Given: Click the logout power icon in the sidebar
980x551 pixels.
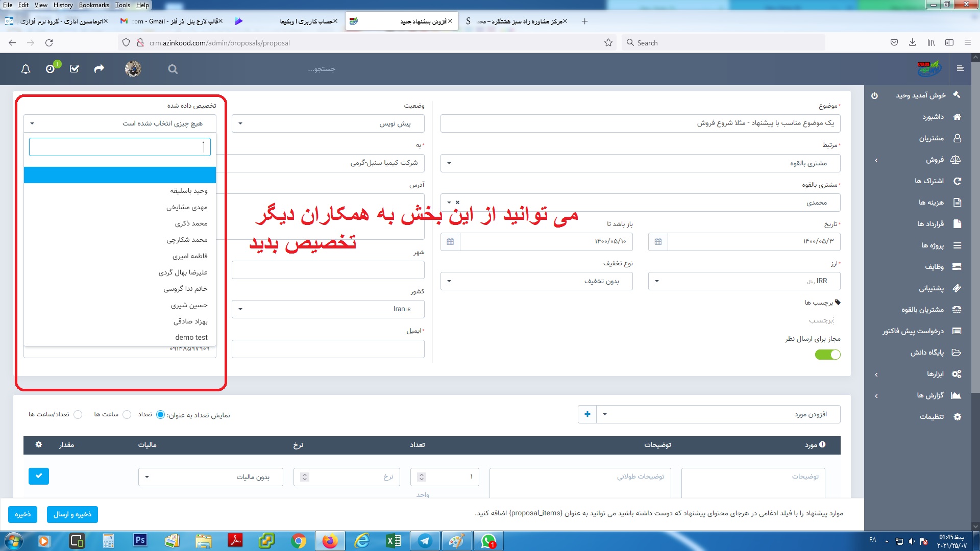Looking at the screenshot, I should 874,95.
